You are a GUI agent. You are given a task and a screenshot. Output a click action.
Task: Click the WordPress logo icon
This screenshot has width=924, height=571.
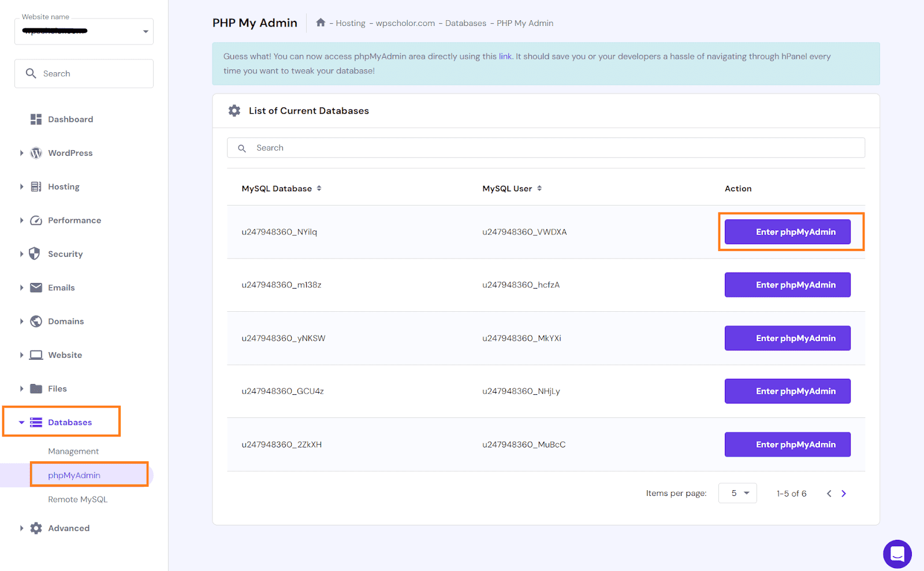tap(36, 153)
